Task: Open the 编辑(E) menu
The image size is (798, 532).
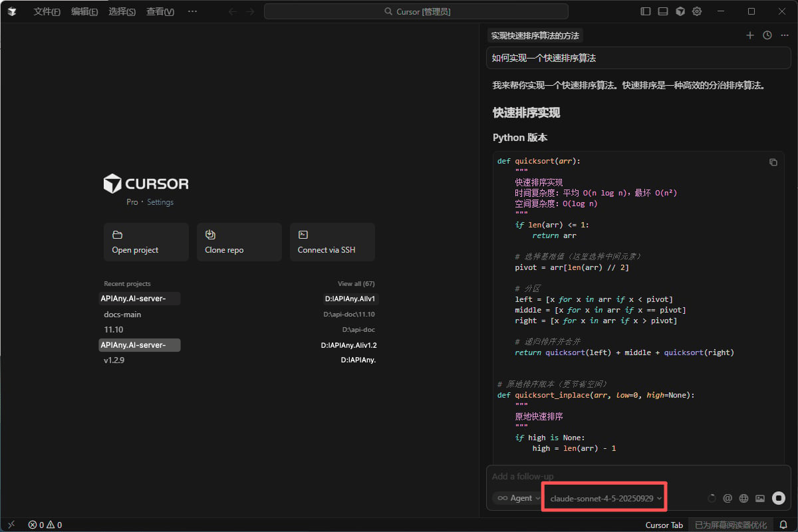Action: click(84, 11)
